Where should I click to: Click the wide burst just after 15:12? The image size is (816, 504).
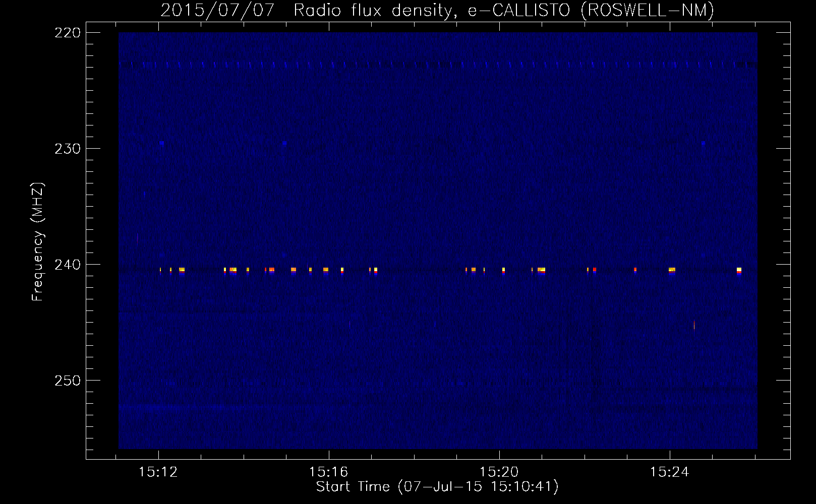pos(182,270)
